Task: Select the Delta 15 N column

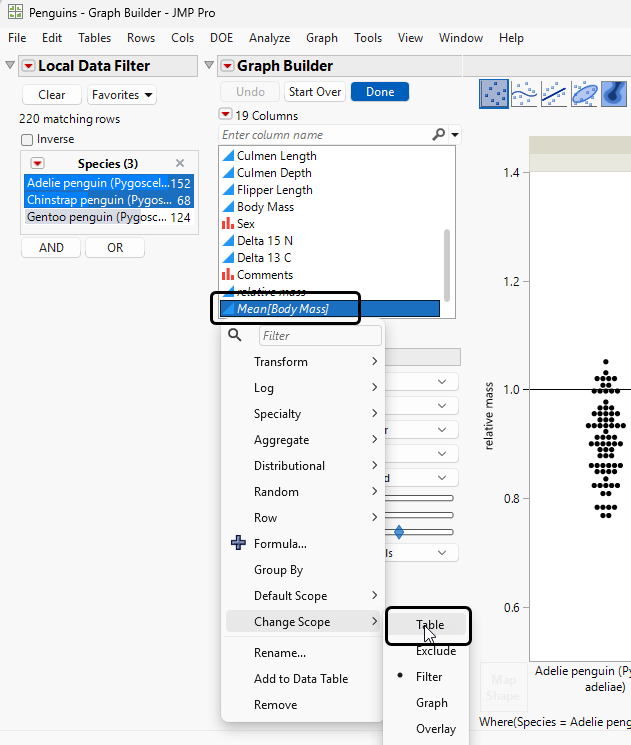Action: pyautogui.click(x=330, y=240)
